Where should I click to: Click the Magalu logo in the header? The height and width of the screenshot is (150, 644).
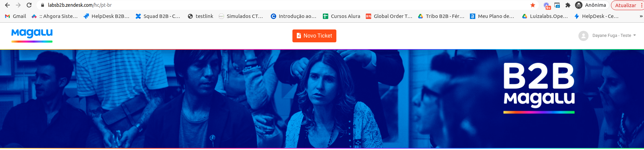32,35
